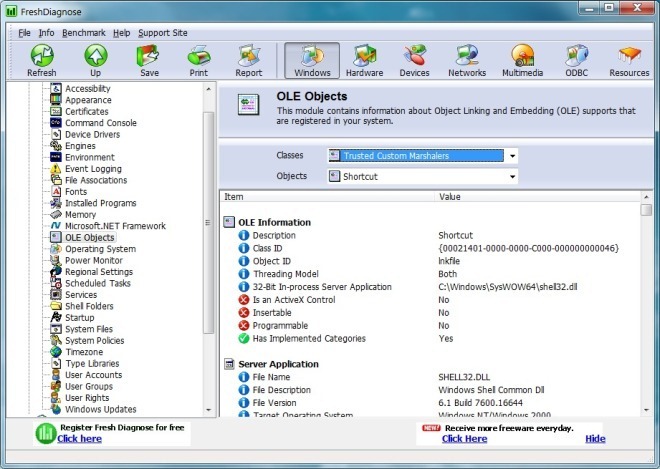Image resolution: width=660 pixels, height=469 pixels.
Task: Select Scheduled Tasks in the tree
Action: point(98,283)
